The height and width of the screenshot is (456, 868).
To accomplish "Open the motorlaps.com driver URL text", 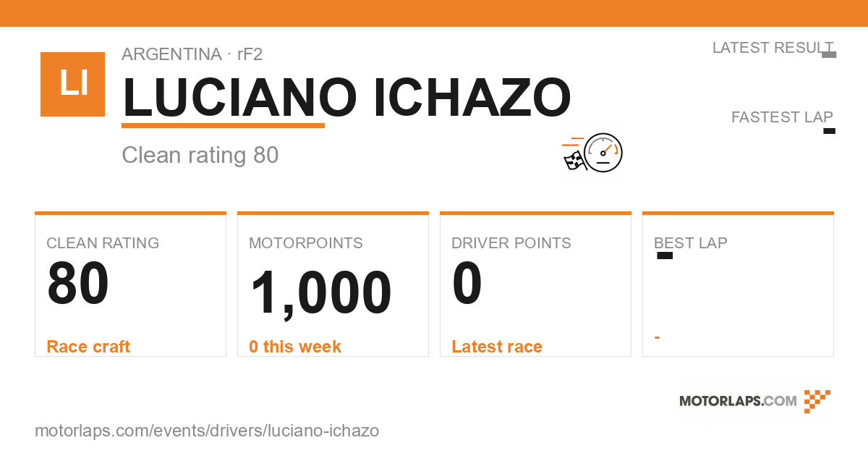I will coord(207,431).
